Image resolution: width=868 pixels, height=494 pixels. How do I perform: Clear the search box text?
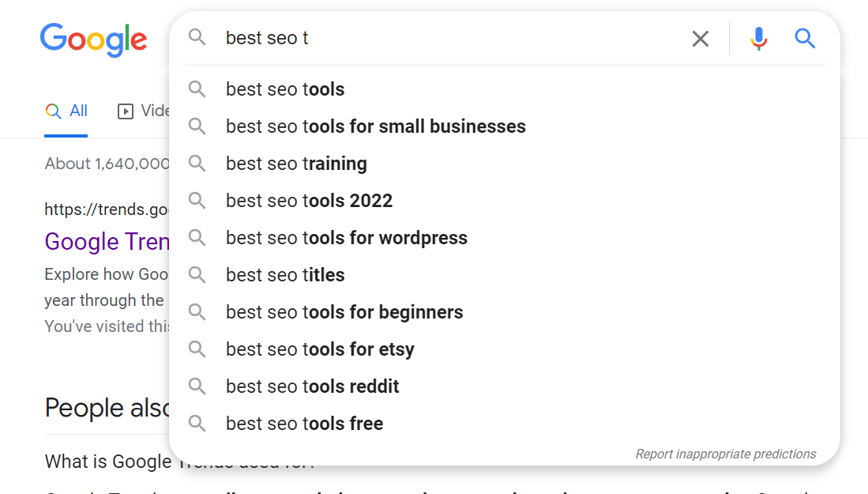point(700,39)
